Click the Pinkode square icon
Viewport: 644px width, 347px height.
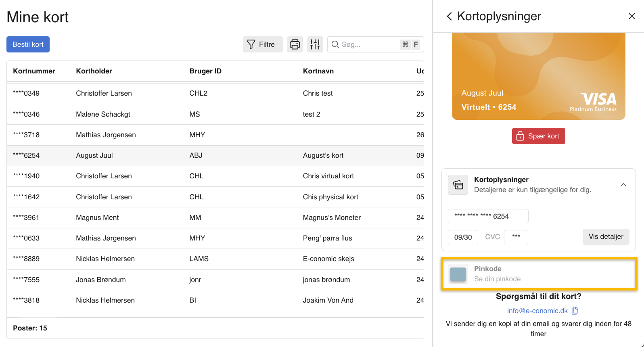coord(458,274)
